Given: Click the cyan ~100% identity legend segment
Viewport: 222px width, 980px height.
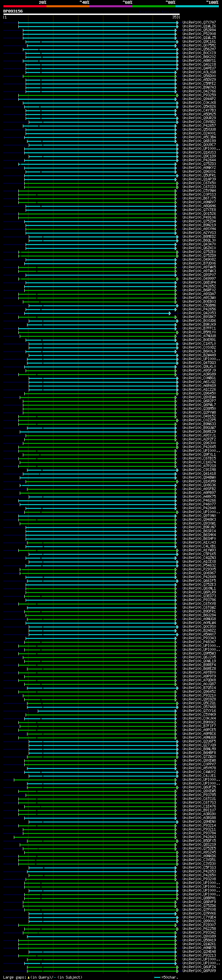Looking at the screenshot, I should [x=197, y=6].
